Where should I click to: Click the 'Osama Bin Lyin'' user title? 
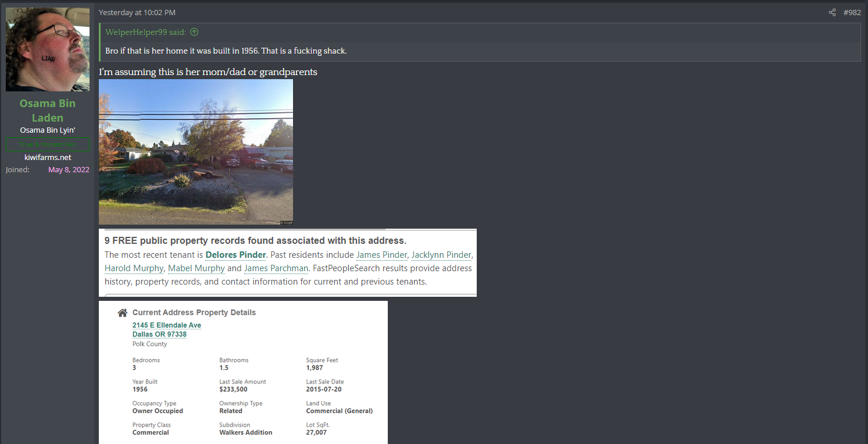pos(48,130)
